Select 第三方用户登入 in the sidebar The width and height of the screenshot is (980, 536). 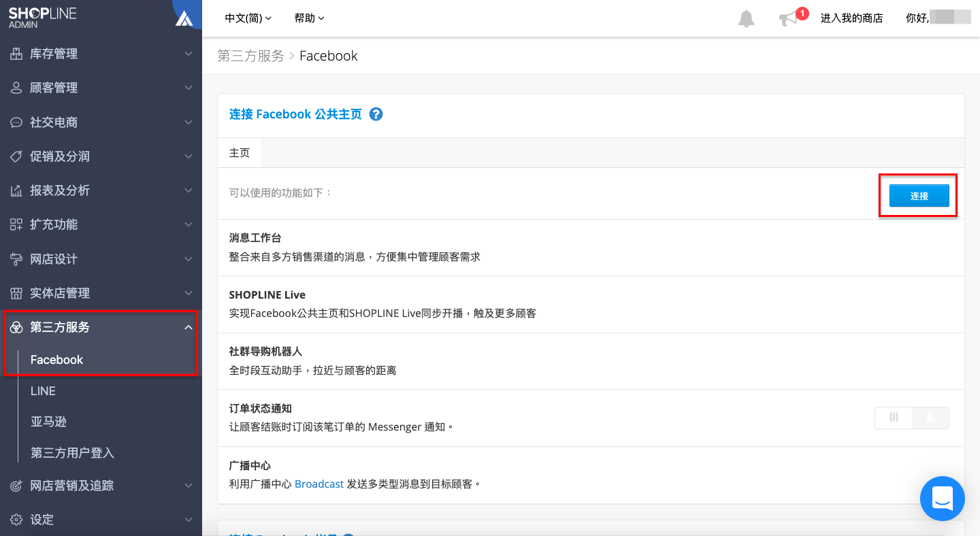[x=72, y=453]
